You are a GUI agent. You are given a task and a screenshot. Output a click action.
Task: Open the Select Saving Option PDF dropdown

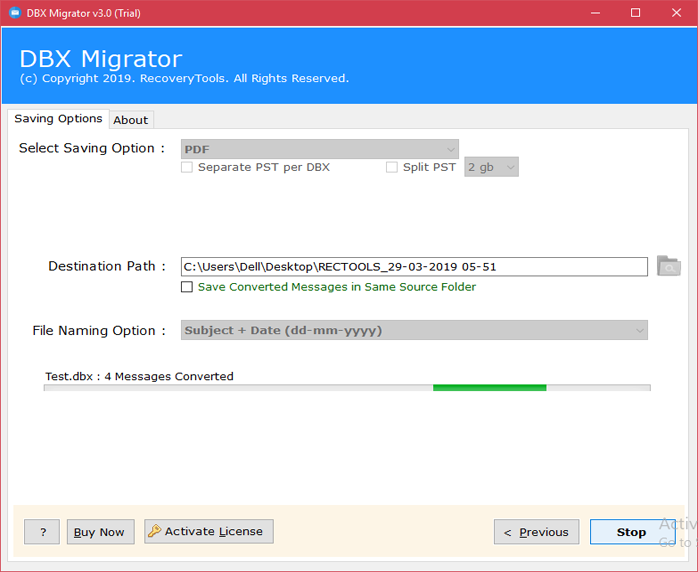320,149
